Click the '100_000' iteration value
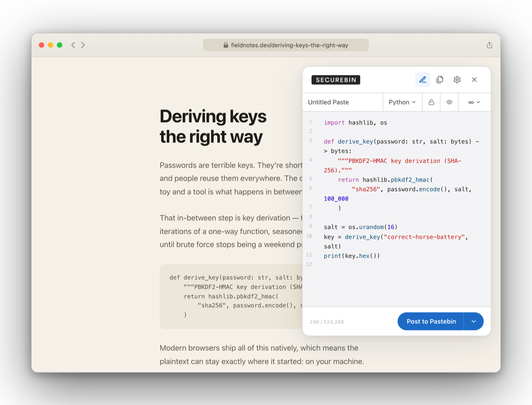This screenshot has height=405, width=532. point(336,199)
